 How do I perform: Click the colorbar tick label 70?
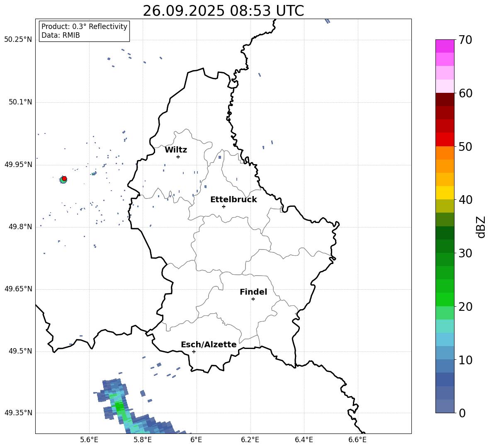(465, 40)
